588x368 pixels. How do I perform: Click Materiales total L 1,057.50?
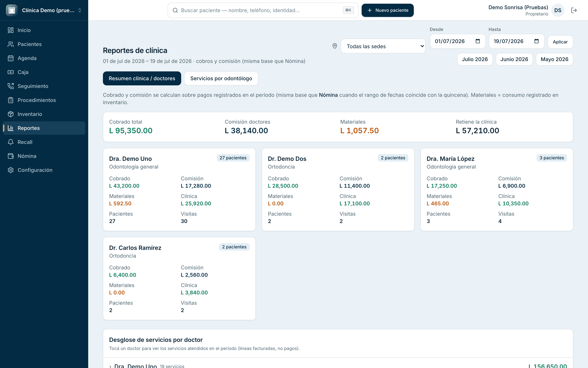(359, 130)
